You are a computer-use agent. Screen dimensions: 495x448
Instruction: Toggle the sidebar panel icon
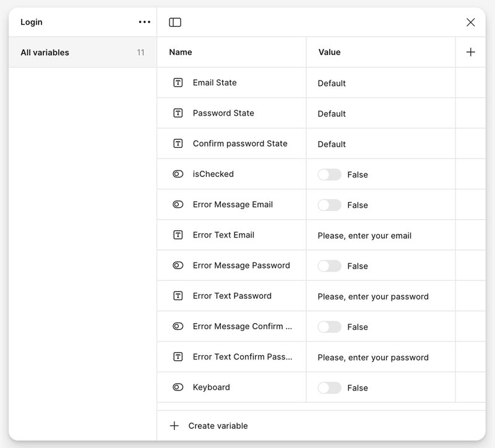pos(175,22)
